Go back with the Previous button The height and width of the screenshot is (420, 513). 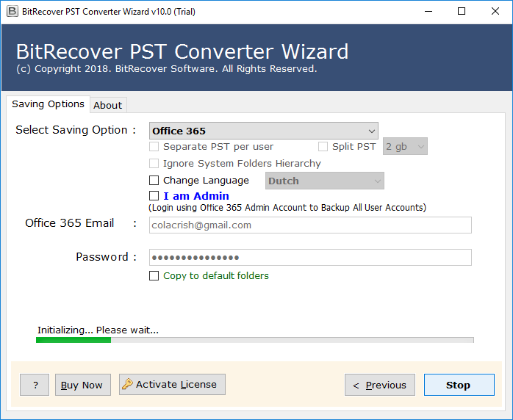click(380, 385)
